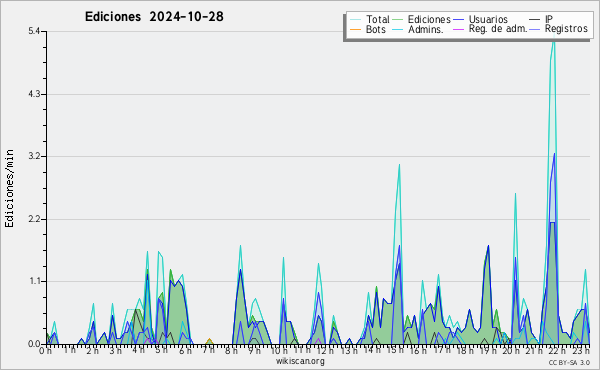Click the green Ediciones legend line swatch

click(x=398, y=20)
